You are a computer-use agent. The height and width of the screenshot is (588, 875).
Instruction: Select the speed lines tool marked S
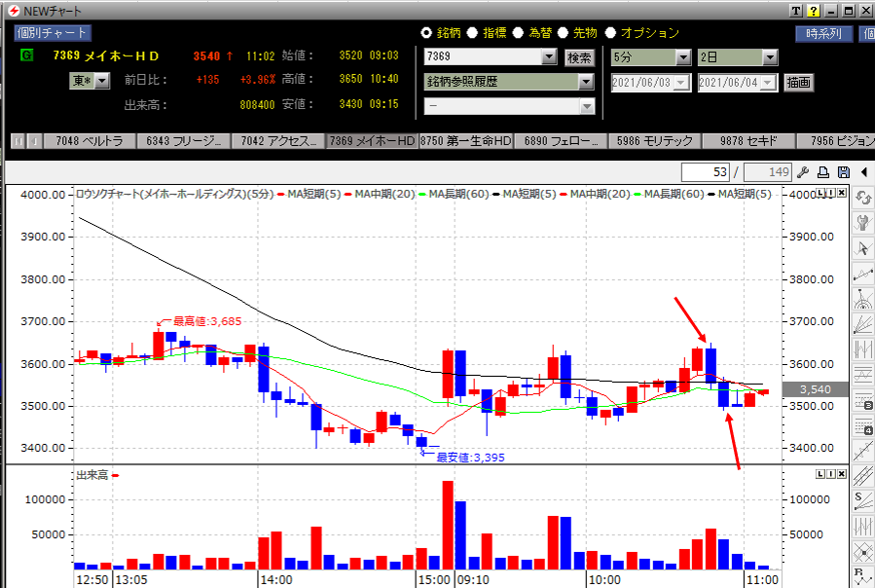point(863,501)
